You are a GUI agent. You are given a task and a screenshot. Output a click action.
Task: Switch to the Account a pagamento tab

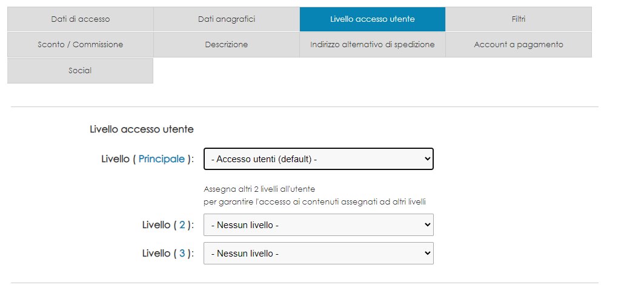519,45
